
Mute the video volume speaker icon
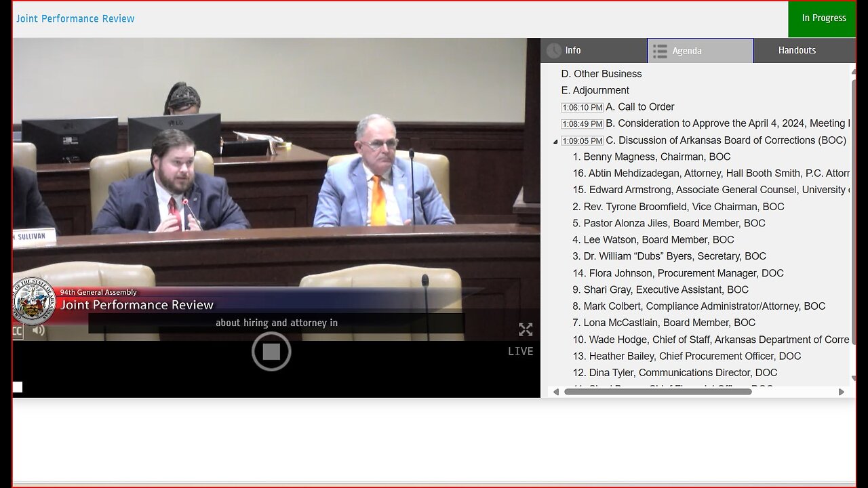[39, 330]
